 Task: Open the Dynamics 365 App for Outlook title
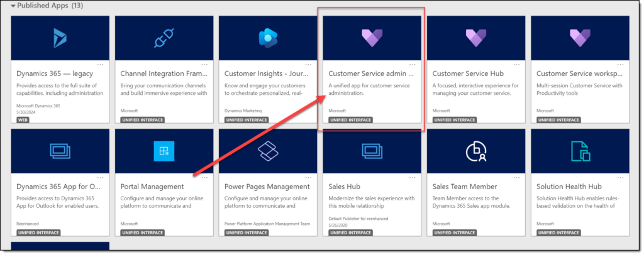pyautogui.click(x=60, y=187)
